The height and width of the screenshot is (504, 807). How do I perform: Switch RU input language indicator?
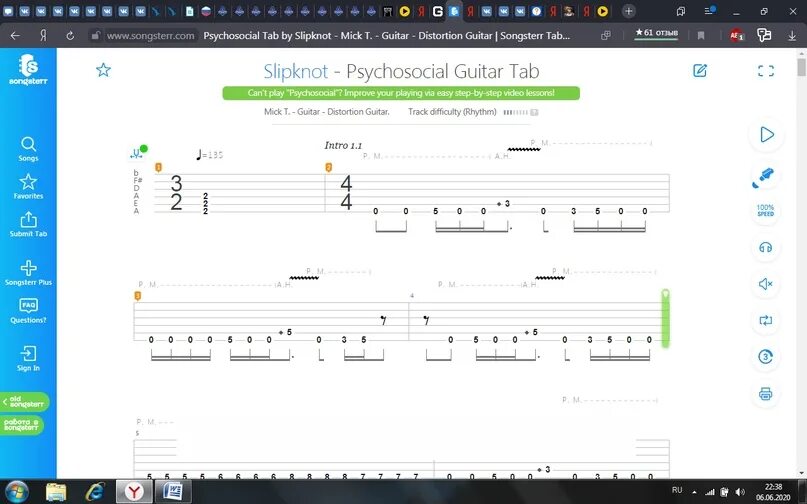point(677,490)
